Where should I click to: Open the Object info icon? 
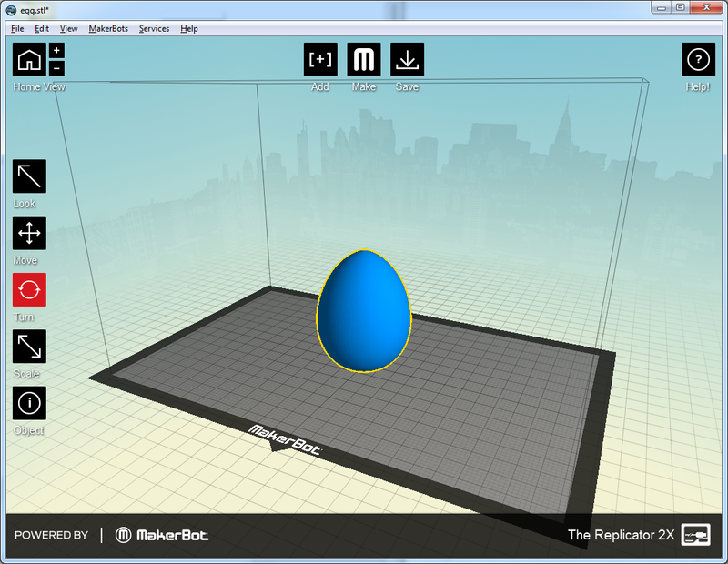29,403
